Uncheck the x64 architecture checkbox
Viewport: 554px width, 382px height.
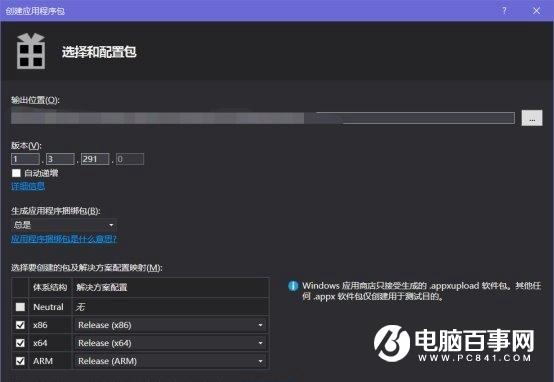point(20,343)
